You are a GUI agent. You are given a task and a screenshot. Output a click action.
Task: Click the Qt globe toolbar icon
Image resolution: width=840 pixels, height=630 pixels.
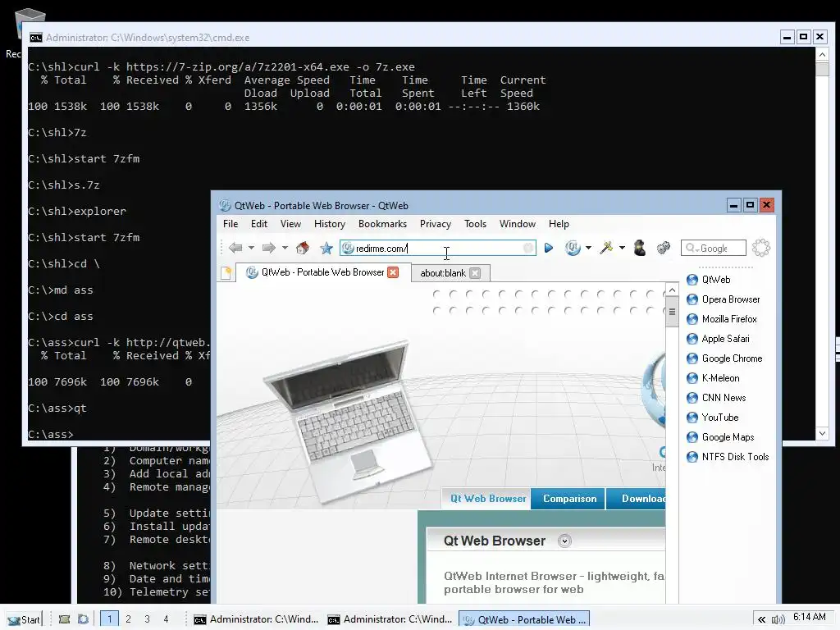coord(573,248)
